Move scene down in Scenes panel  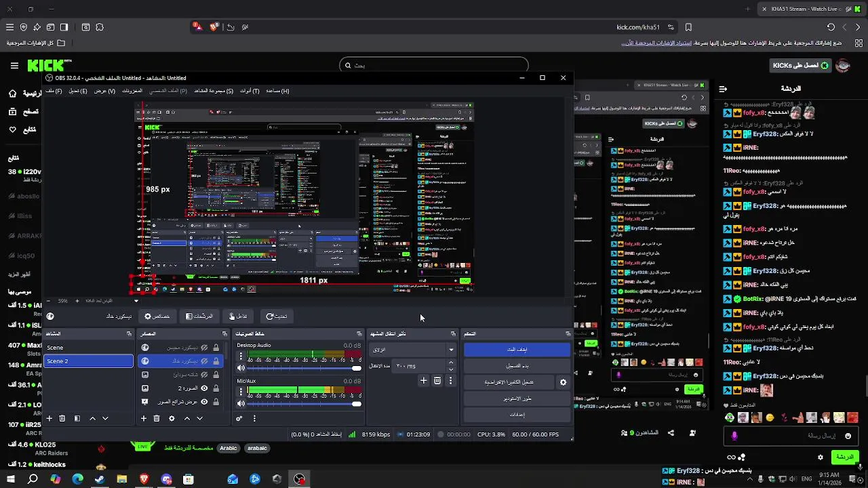click(105, 418)
